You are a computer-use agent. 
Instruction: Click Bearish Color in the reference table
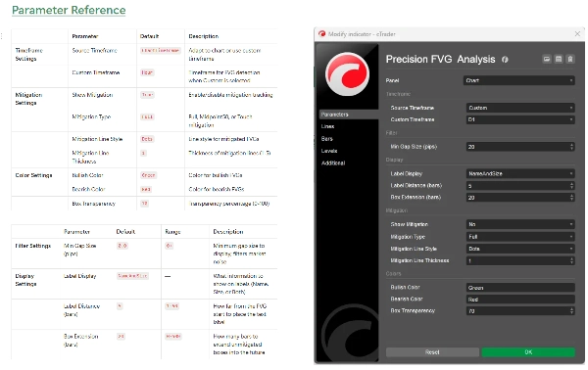click(x=88, y=190)
